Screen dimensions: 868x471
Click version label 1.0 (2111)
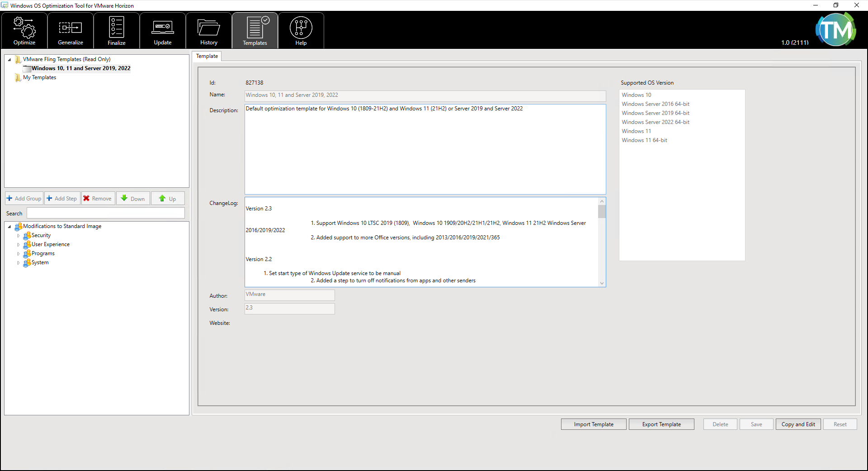click(795, 43)
